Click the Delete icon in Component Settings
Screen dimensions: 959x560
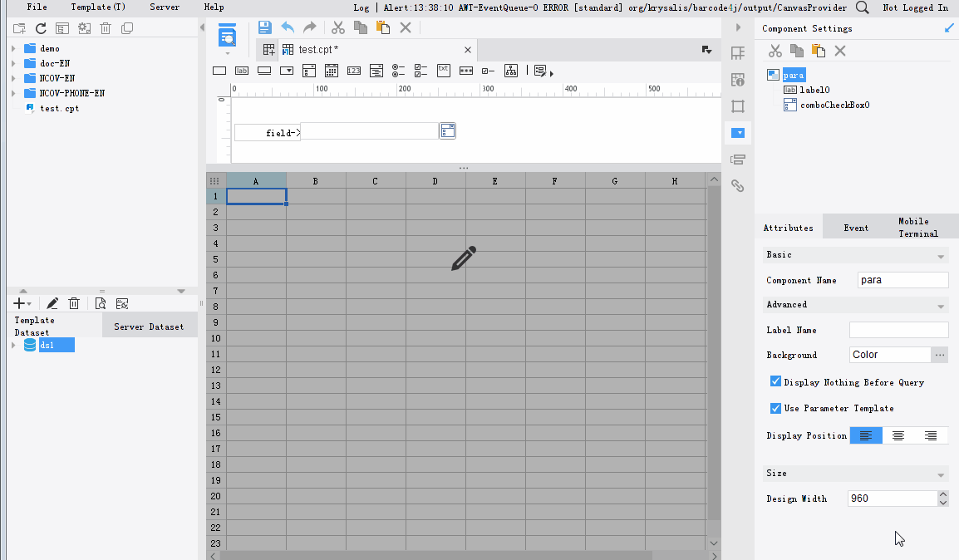(x=839, y=52)
